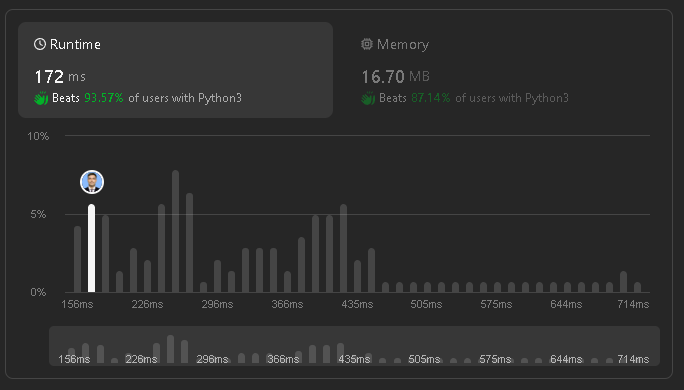This screenshot has height=390, width=684.
Task: Click the 0% y-axis label
Action: (38, 292)
